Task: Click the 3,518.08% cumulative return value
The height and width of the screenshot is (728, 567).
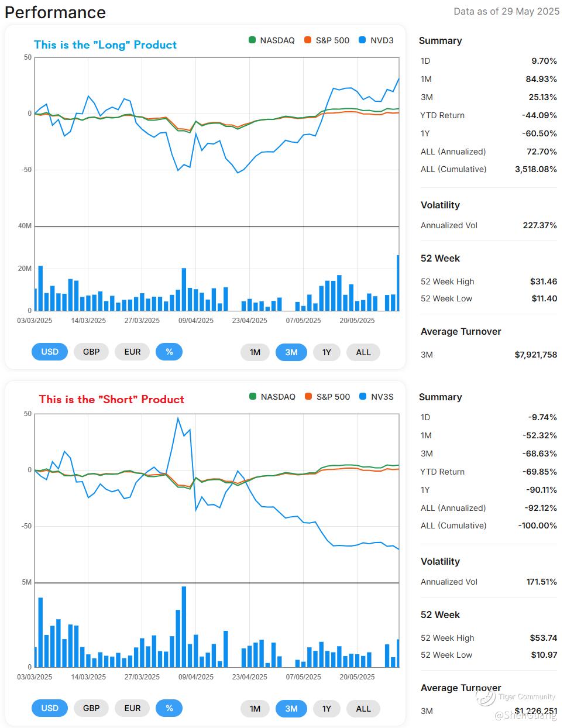Action: (x=536, y=169)
